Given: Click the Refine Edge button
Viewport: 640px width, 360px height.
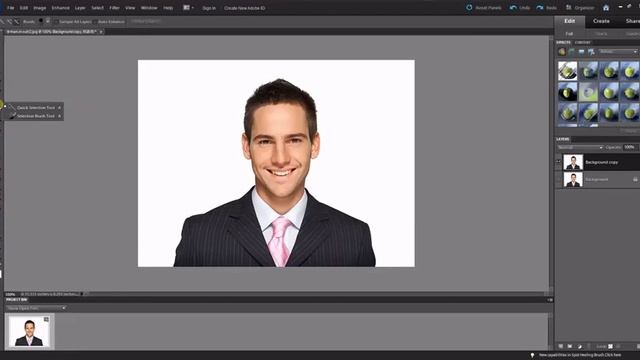Looking at the screenshot, I should [146, 21].
